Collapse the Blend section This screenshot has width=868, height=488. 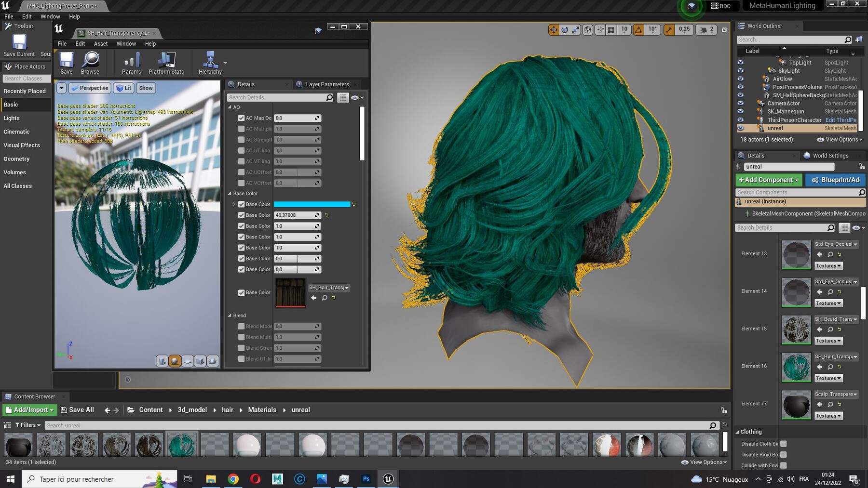230,316
